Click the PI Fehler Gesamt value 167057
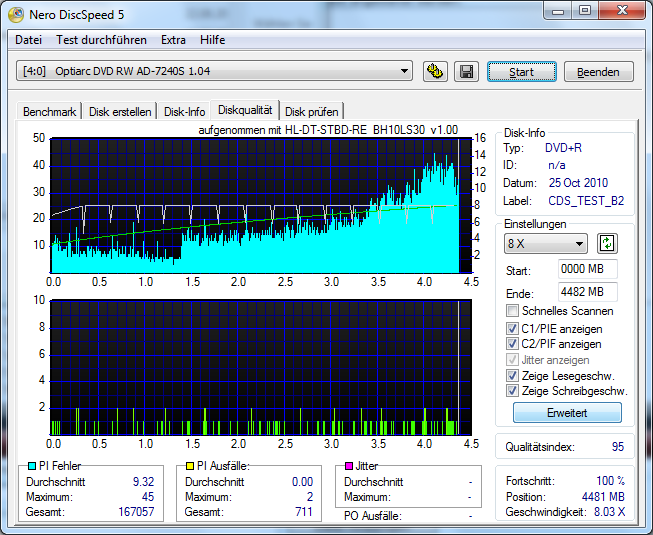This screenshot has height=535, width=653. (136, 511)
